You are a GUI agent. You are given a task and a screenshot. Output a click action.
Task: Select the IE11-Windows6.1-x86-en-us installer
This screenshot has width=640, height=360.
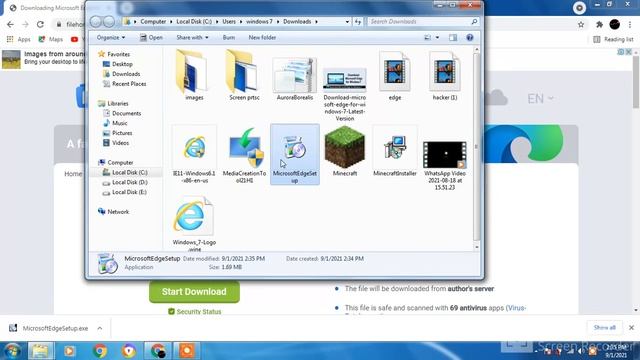pos(194,154)
